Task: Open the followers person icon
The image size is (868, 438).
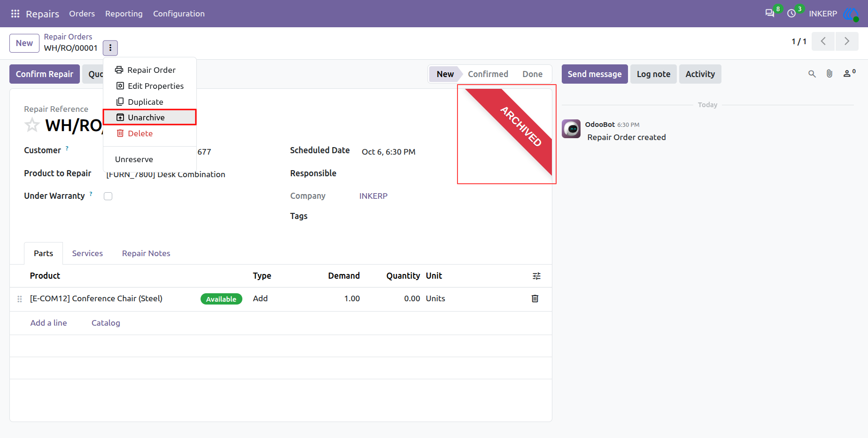Action: click(849, 73)
